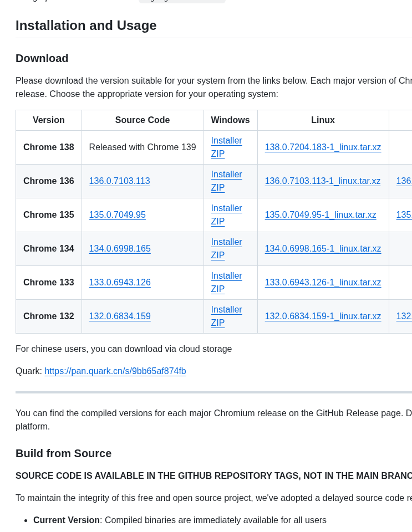Viewport: 412px width, 532px height.
Task: Click the partially visible 136 link in last column
Action: [404, 181]
